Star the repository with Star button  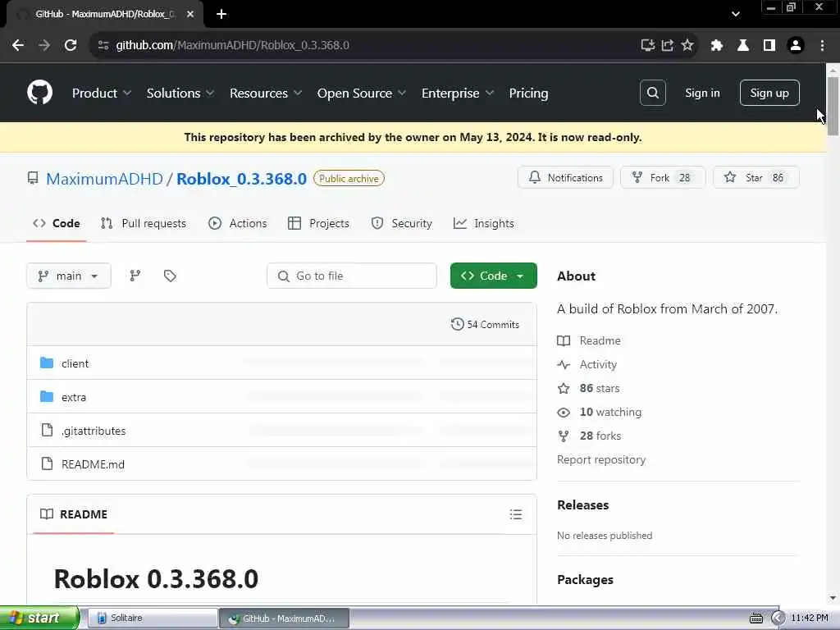[756, 177]
